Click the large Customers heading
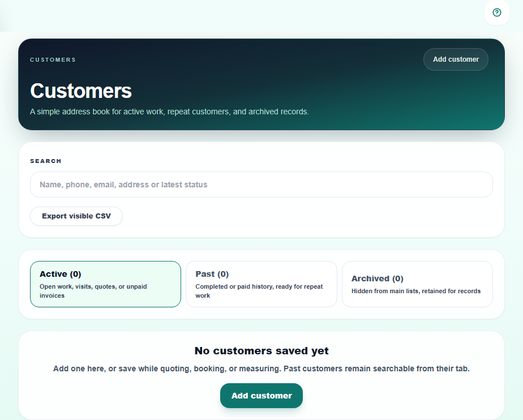The height and width of the screenshot is (420, 523). pyautogui.click(x=81, y=91)
